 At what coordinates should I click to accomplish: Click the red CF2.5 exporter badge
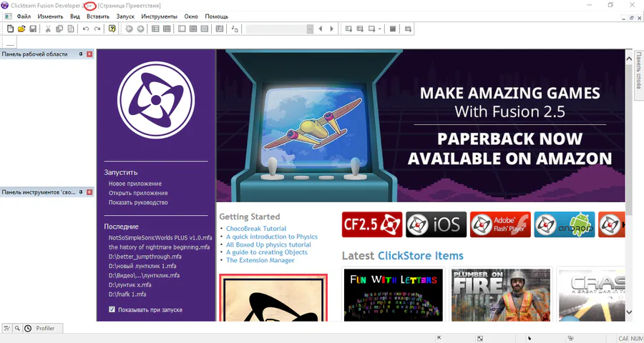coord(372,224)
